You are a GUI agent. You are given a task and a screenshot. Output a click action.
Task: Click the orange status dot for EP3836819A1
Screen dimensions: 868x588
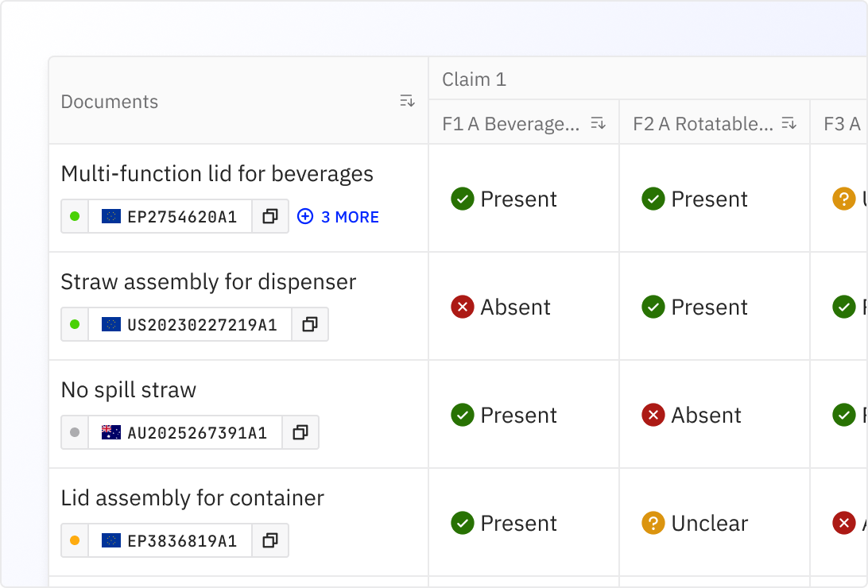pos(75,540)
